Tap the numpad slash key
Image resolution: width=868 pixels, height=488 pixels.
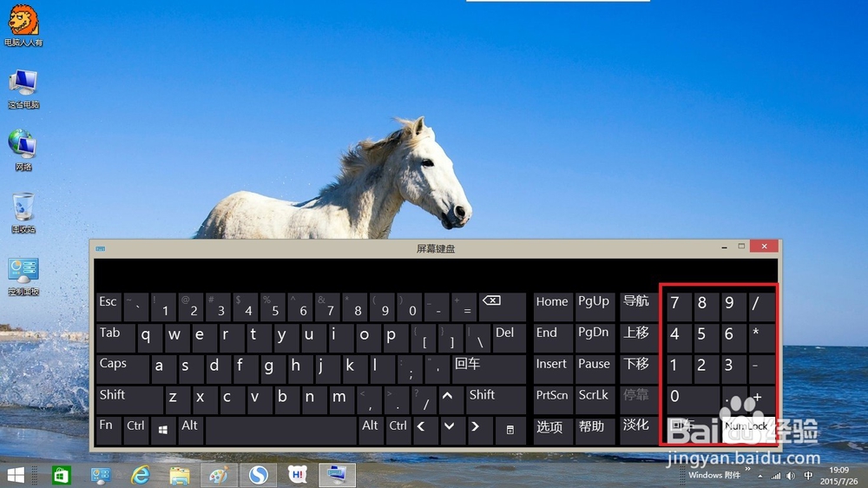pyautogui.click(x=761, y=307)
